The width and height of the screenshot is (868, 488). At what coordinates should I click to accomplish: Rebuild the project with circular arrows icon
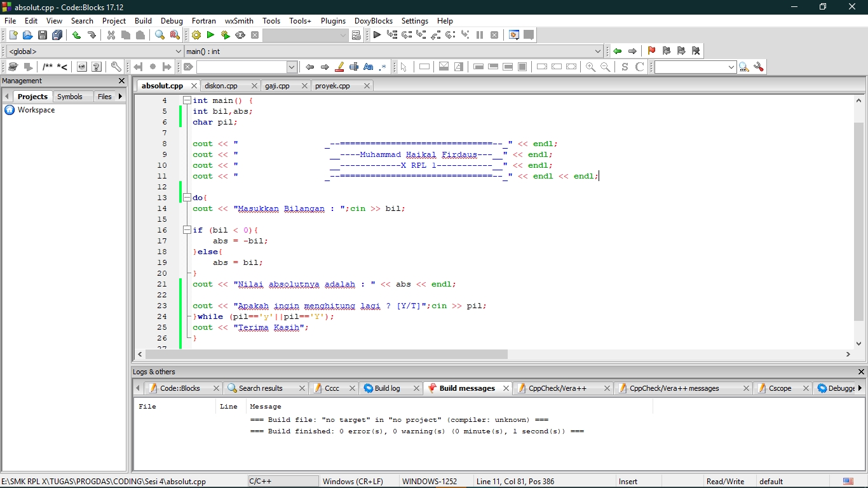pos(240,35)
